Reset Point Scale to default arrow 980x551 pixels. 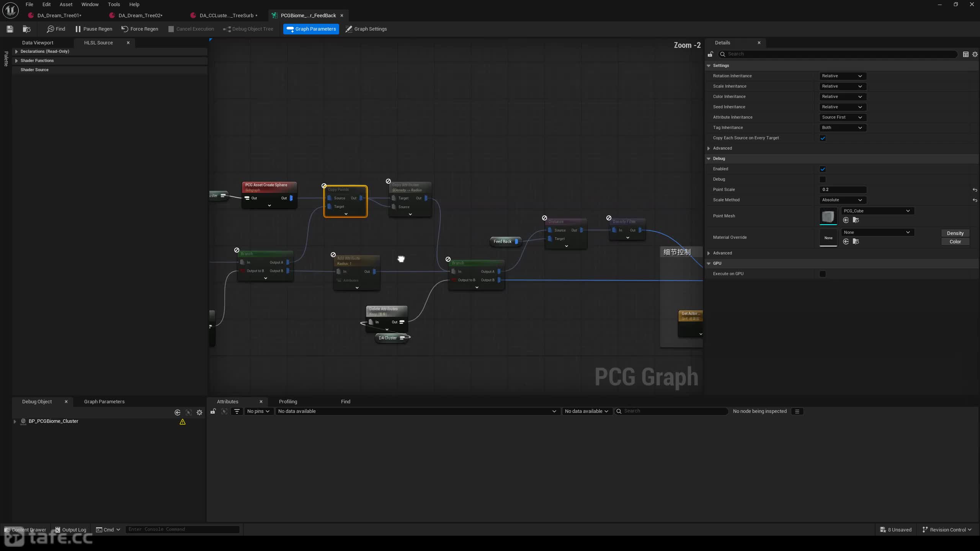975,190
